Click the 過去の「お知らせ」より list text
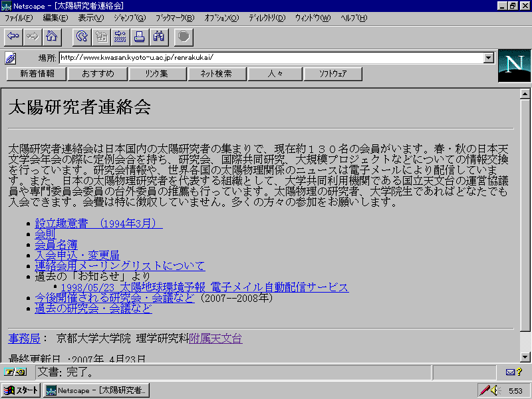Viewport: 532px width, 399px height. click(92, 277)
